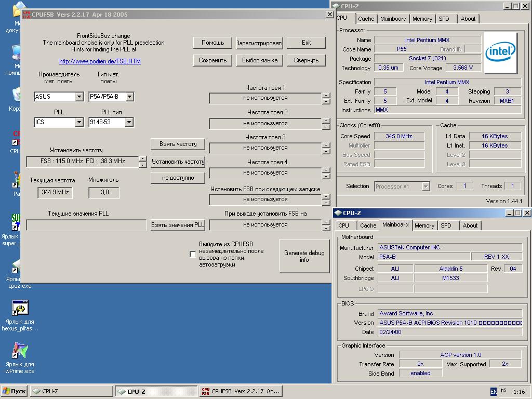532x399 pixels.
Task: Click the CPUFSB title bar icon
Action: pyautogui.click(x=26, y=14)
